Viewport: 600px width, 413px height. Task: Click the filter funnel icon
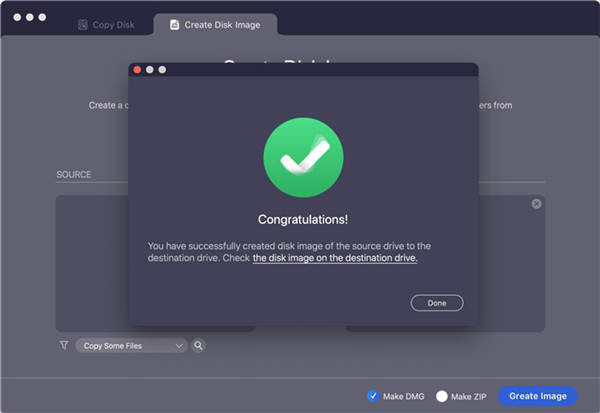(x=63, y=345)
